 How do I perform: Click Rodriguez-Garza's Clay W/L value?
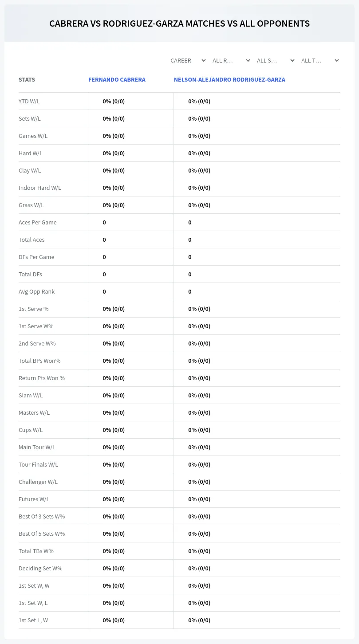click(199, 170)
